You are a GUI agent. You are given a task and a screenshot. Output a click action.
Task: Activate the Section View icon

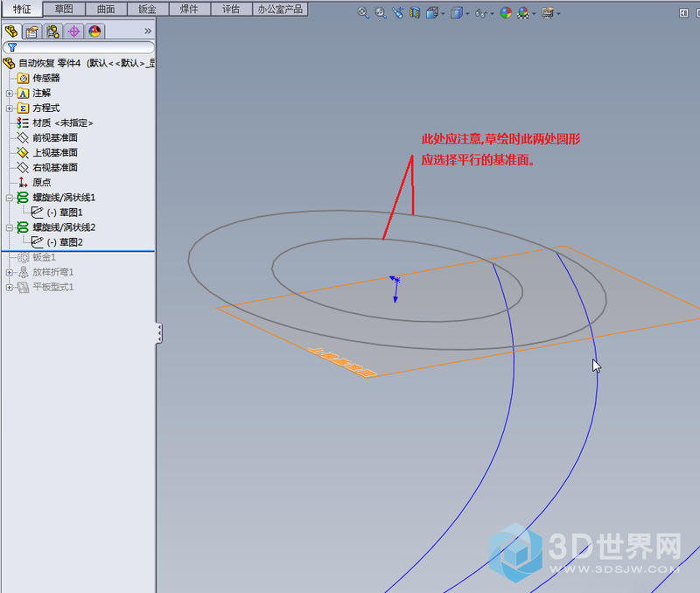point(415,13)
